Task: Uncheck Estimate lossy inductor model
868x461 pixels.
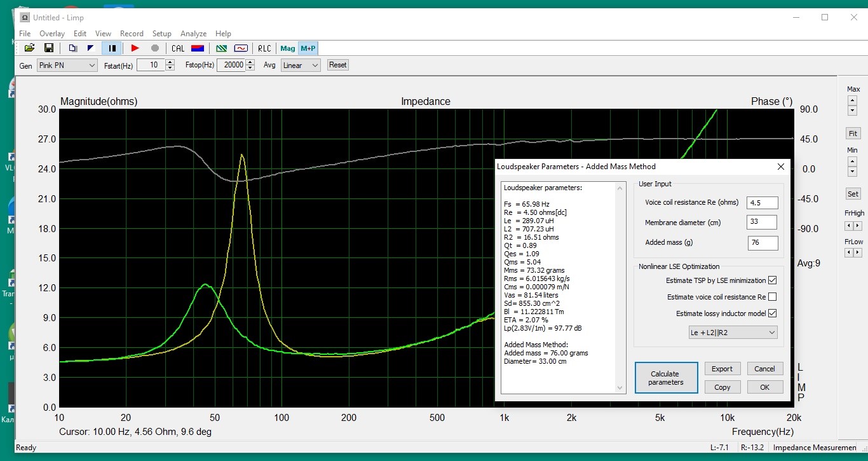Action: (x=772, y=313)
